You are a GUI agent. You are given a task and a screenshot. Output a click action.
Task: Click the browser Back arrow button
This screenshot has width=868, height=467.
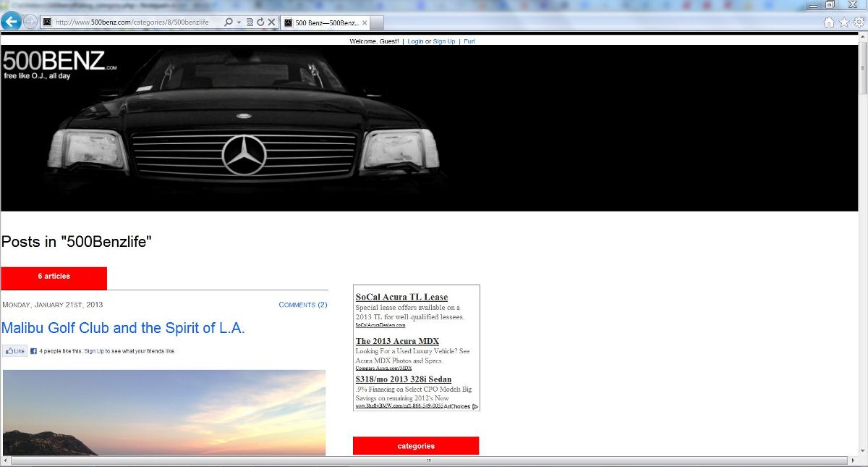(x=11, y=22)
